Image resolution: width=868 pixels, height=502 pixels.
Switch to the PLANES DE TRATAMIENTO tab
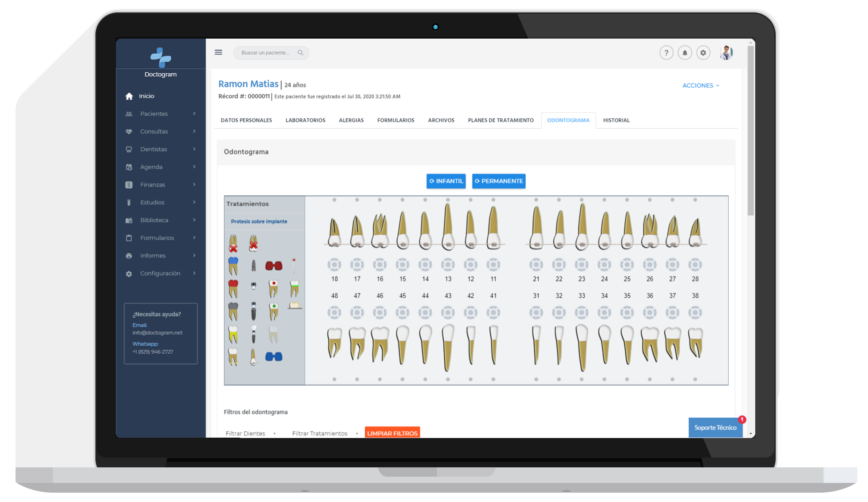click(501, 120)
